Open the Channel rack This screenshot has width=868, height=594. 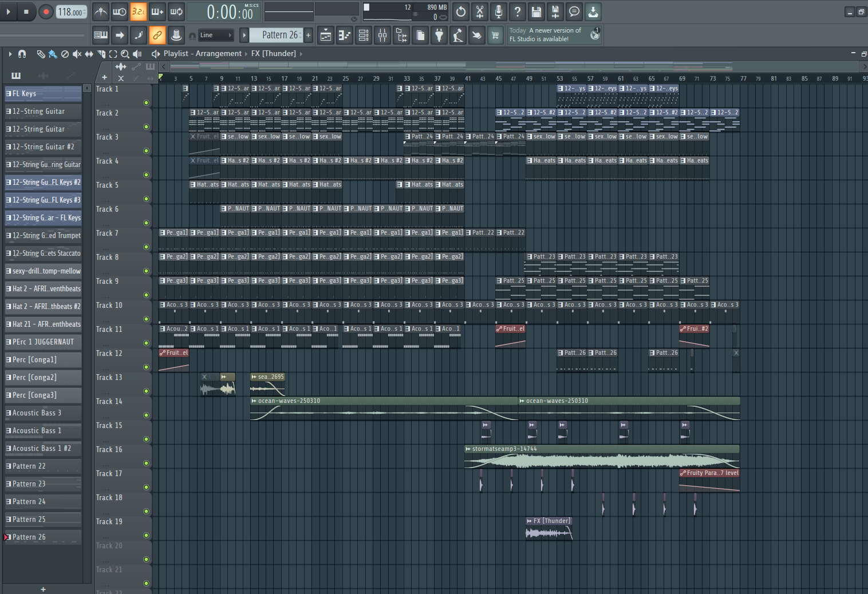(x=364, y=35)
